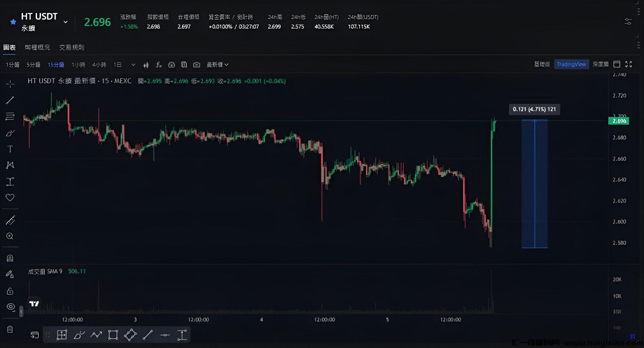Select the crosshair cursor tool
This screenshot has width=644, height=348.
[10, 84]
